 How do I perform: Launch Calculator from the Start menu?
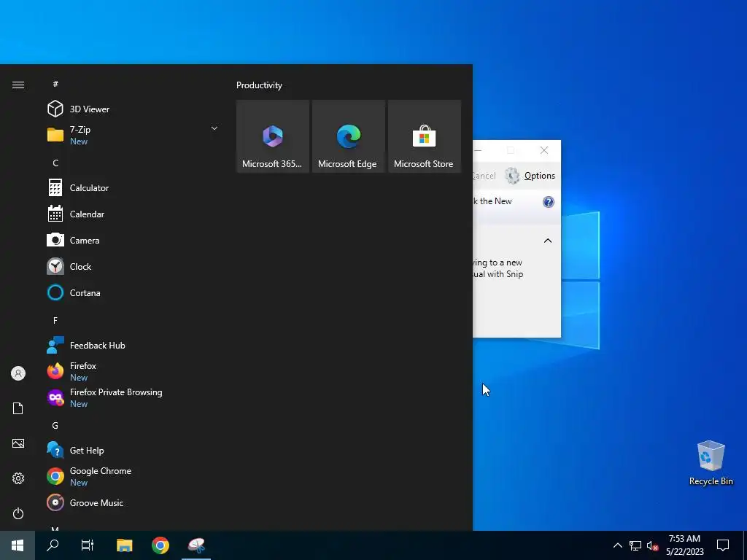point(133,187)
